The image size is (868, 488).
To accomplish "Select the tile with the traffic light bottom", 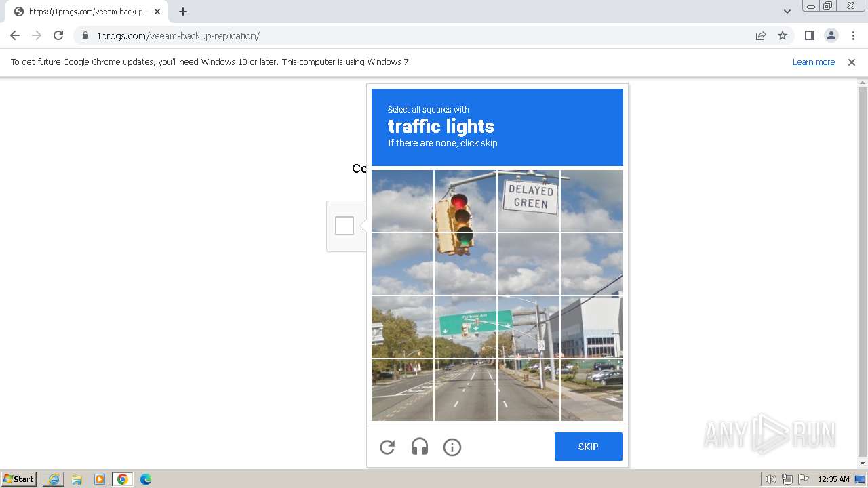I will click(465, 264).
